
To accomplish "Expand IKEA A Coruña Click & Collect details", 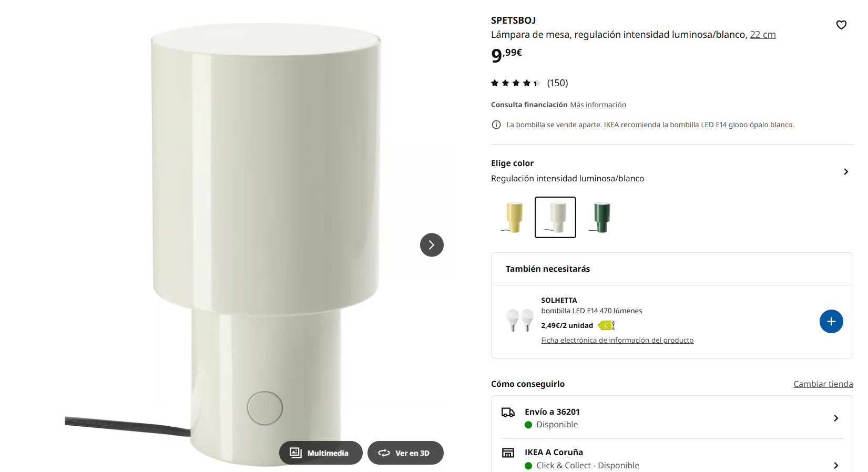I will tap(672, 458).
